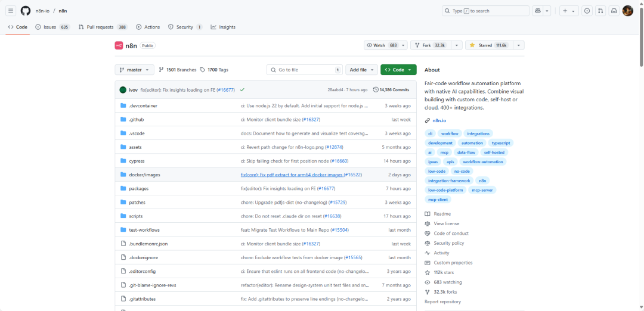Click Report repository link

(x=442, y=302)
